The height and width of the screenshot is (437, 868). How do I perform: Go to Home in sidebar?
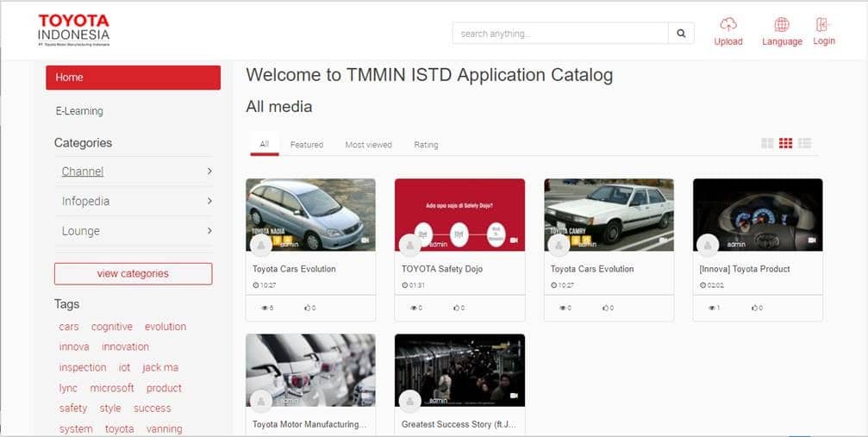(133, 78)
